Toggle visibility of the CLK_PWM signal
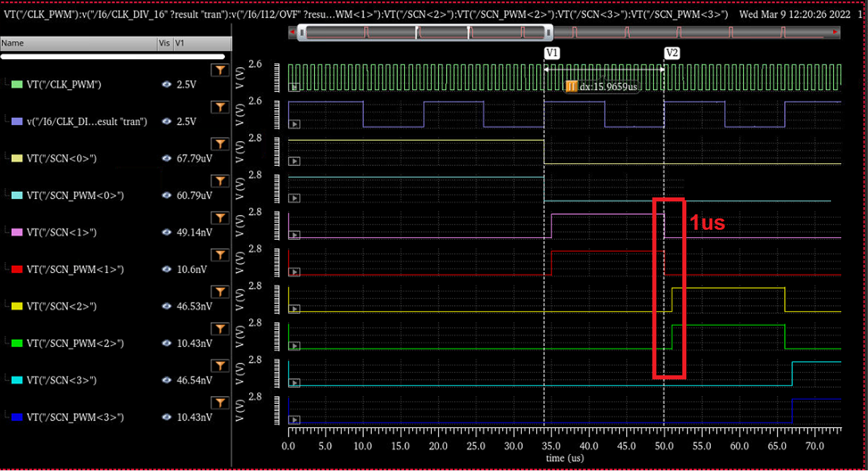Viewport: 868px width, 471px height. 166,85
